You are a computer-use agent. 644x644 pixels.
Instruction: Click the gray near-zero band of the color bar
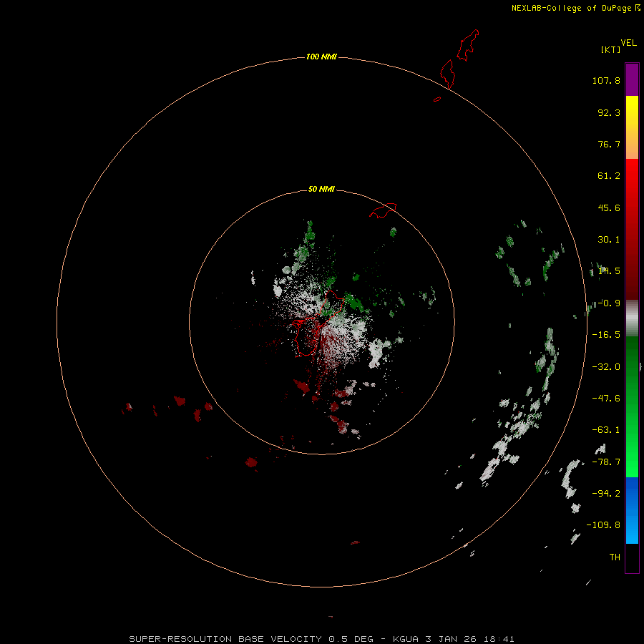(x=632, y=318)
